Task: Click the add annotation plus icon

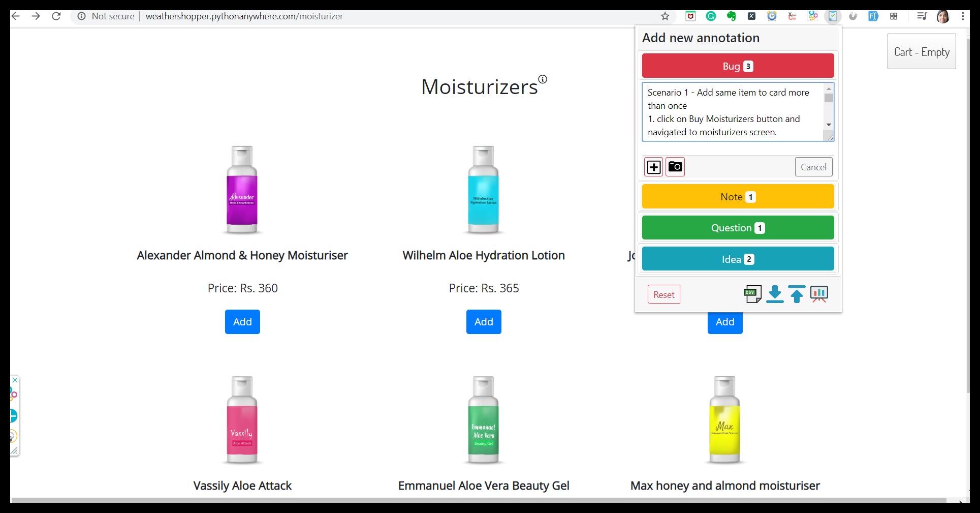Action: pos(653,167)
